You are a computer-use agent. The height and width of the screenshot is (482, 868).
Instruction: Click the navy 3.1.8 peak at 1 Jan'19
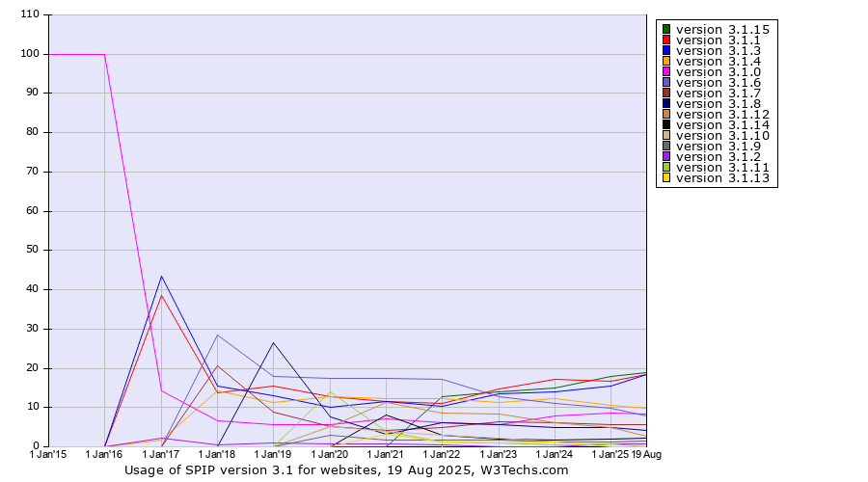tap(274, 342)
